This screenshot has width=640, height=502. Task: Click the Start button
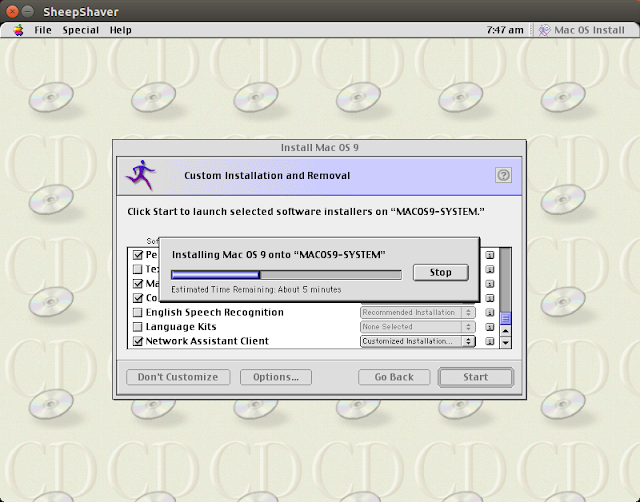(476, 377)
